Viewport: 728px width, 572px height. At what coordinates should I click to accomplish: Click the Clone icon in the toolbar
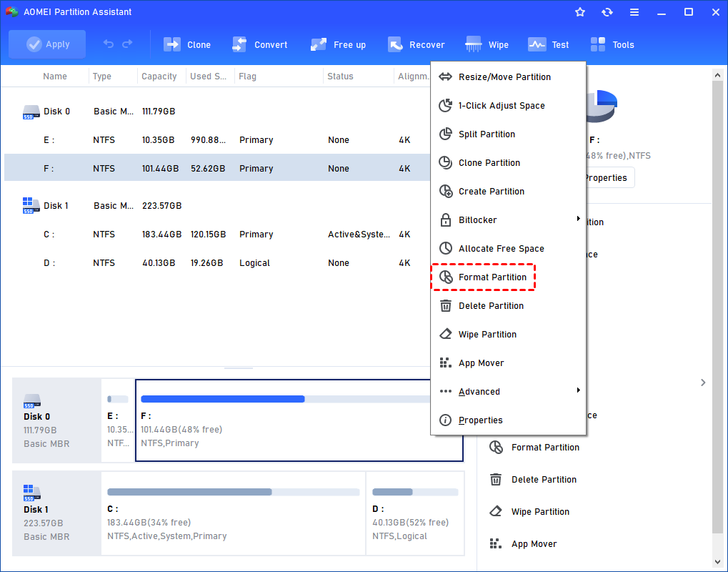[172, 44]
